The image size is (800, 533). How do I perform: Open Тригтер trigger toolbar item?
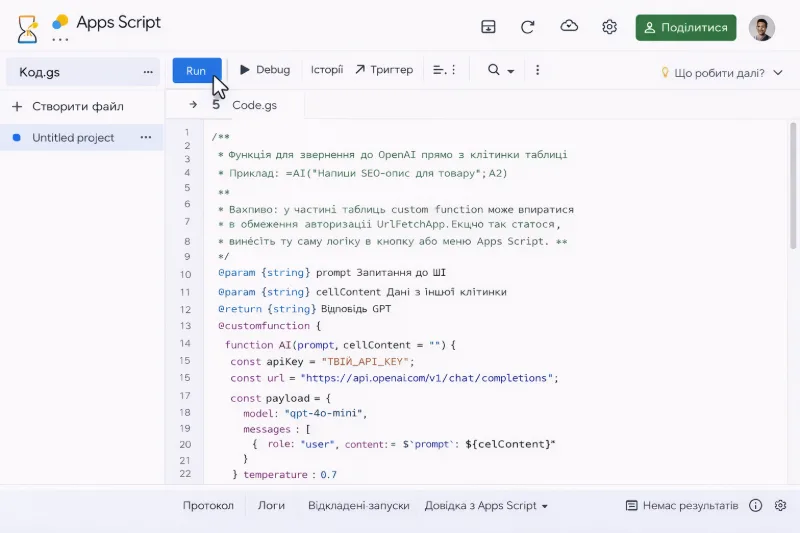tap(384, 69)
